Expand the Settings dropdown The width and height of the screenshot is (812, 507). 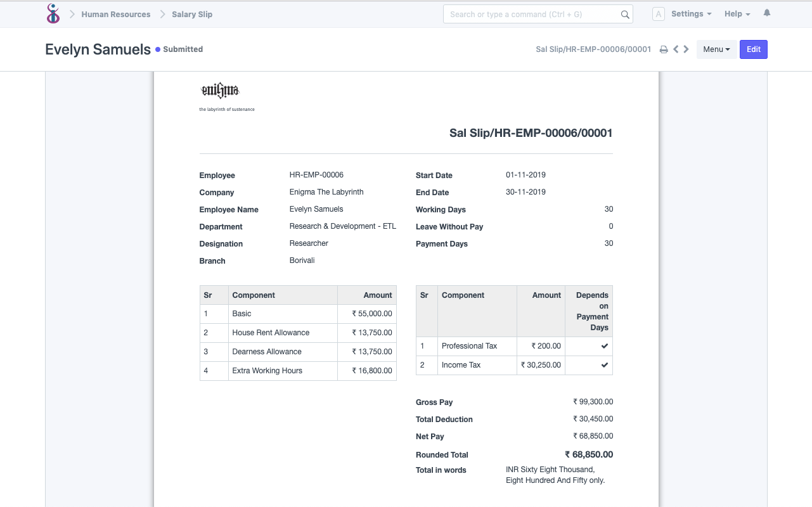[x=691, y=13]
